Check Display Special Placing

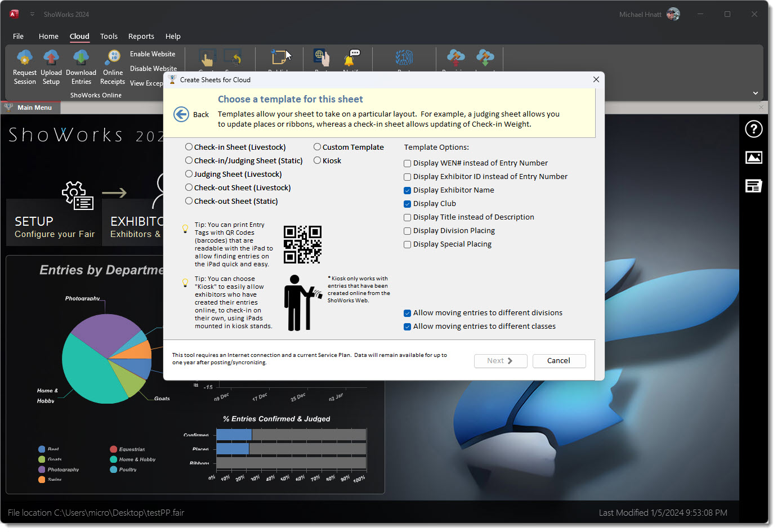[x=407, y=244]
